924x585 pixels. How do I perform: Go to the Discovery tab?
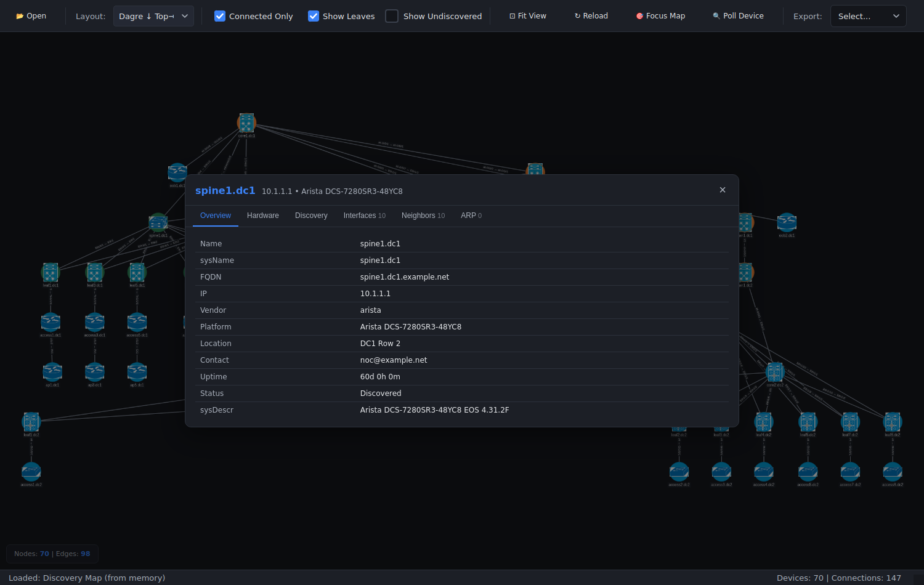pyautogui.click(x=311, y=216)
